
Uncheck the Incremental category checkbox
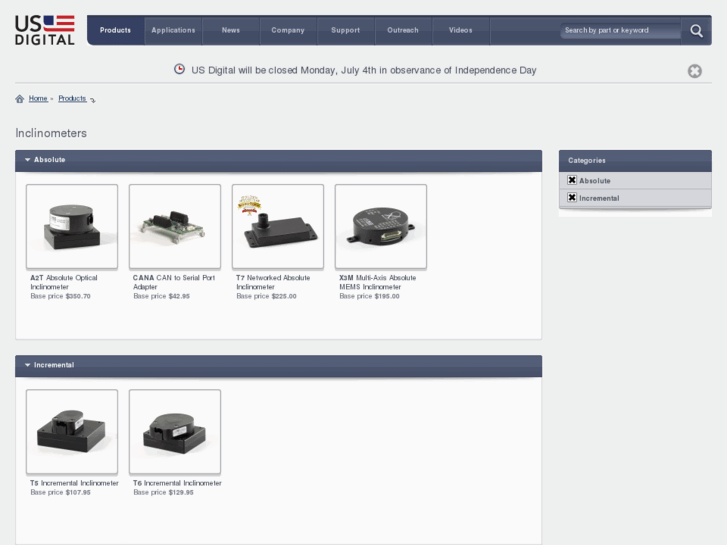[572, 198]
